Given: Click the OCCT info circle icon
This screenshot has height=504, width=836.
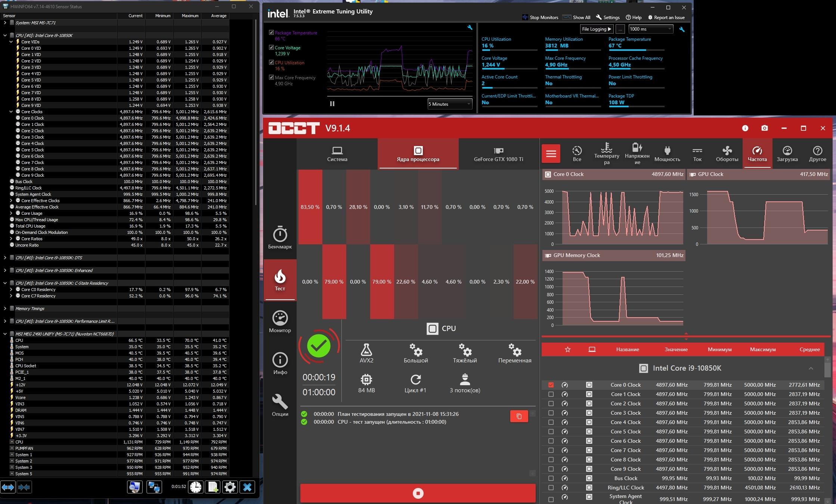Looking at the screenshot, I should point(745,128).
